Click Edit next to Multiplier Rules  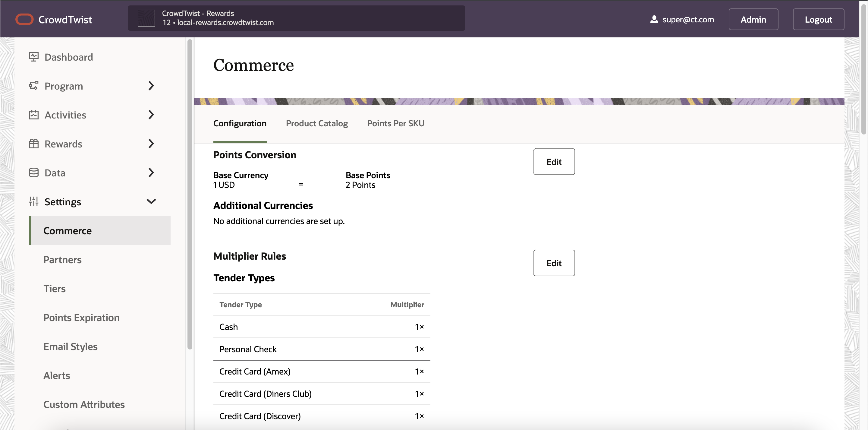pyautogui.click(x=554, y=263)
